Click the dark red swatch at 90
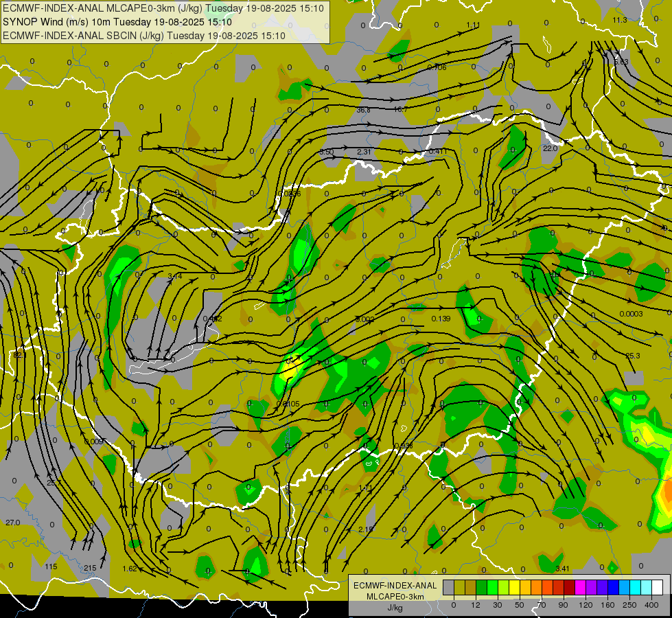The image size is (672, 618). pos(569,588)
